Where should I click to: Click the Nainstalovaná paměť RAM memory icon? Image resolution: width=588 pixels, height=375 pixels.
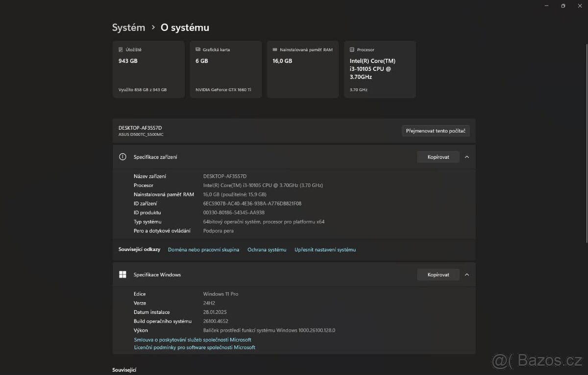click(275, 49)
